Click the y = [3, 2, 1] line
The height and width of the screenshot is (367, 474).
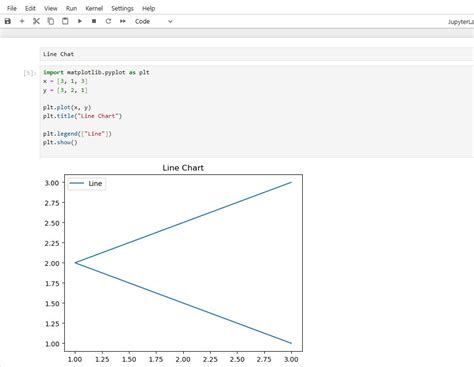click(65, 90)
